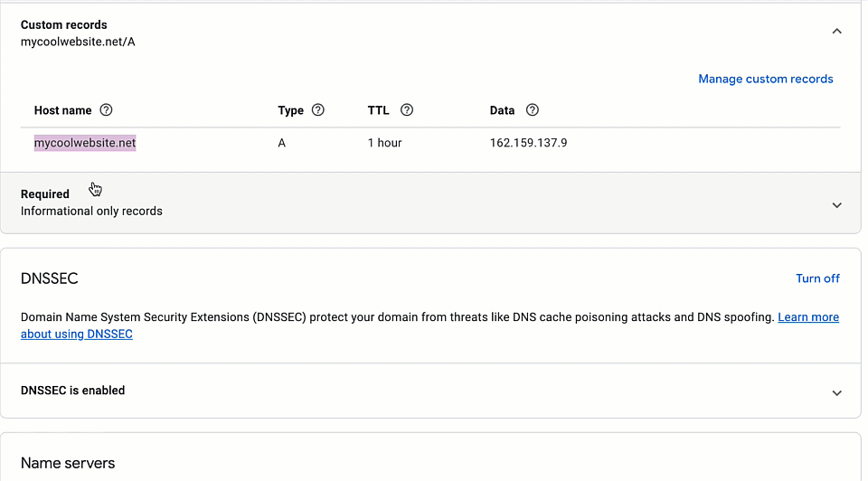Click the mycoolwebsite.net/A record summary text
Screen dimensions: 868x481
(x=78, y=42)
